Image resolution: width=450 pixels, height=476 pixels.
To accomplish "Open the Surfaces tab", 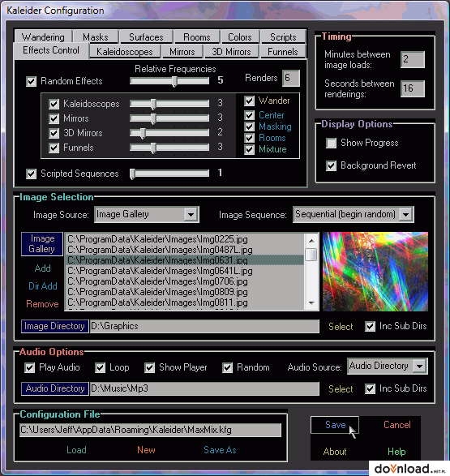I will pos(146,36).
